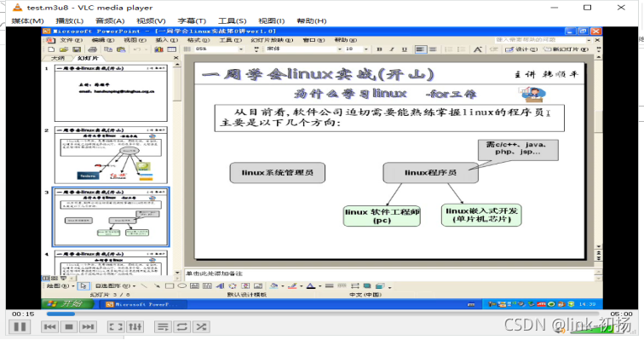Toggle VLC fullscreen mode
Image resolution: width=644 pixels, height=340 pixels.
[x=116, y=327]
